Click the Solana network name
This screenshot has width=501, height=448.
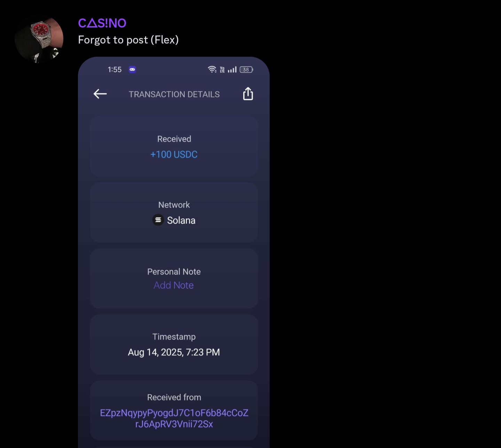[181, 221]
